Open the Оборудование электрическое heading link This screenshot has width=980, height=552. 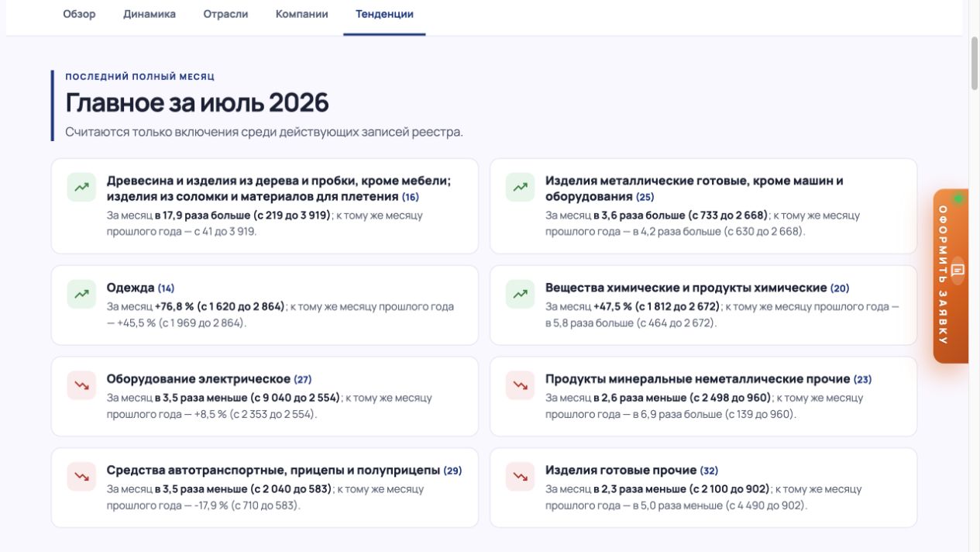198,379
